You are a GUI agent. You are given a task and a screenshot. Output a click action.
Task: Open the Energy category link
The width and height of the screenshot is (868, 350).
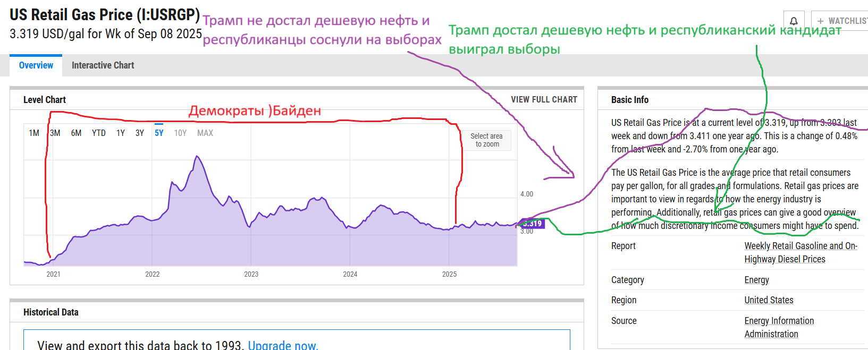(756, 280)
